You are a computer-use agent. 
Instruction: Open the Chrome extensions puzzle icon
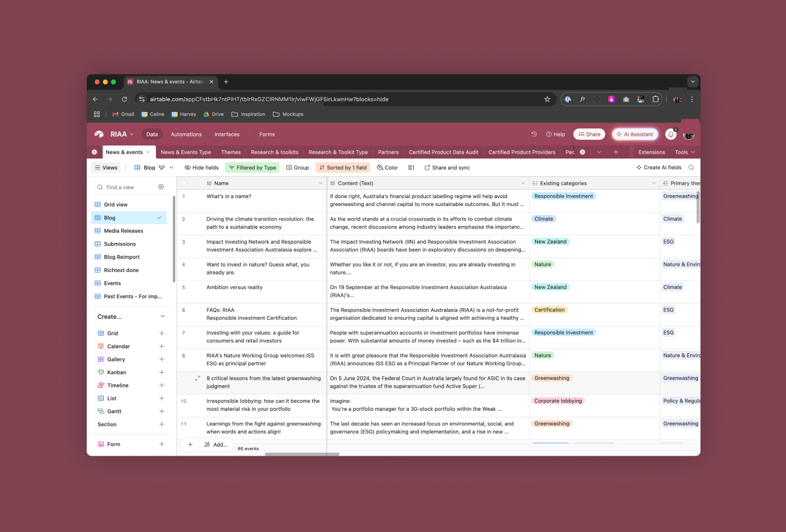[x=656, y=99]
